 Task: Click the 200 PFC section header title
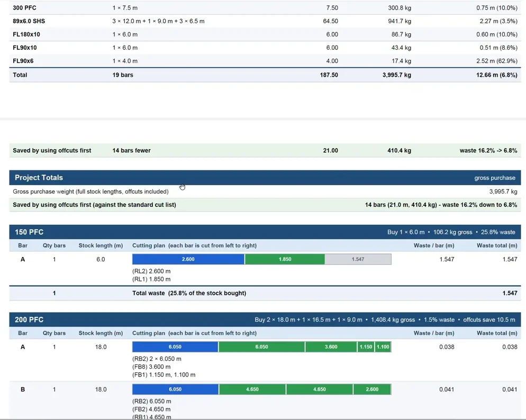29,320
